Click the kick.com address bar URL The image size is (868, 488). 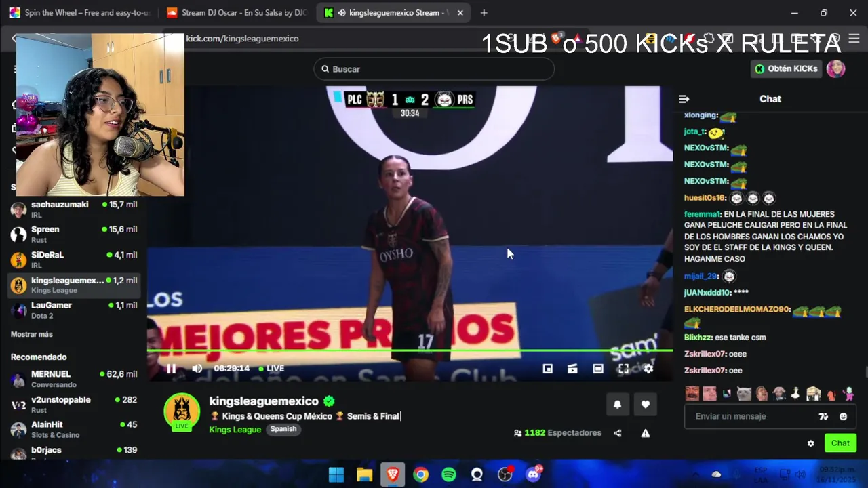pos(242,39)
